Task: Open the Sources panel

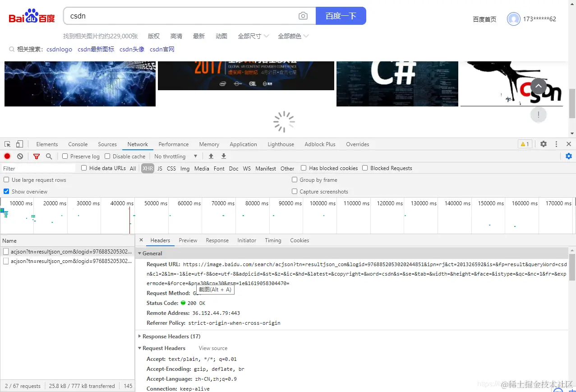Action: pyautogui.click(x=107, y=144)
